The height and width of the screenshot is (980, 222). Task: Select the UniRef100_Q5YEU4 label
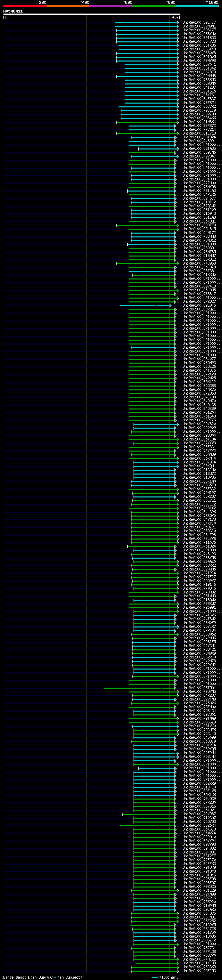pyautogui.click(x=199, y=439)
